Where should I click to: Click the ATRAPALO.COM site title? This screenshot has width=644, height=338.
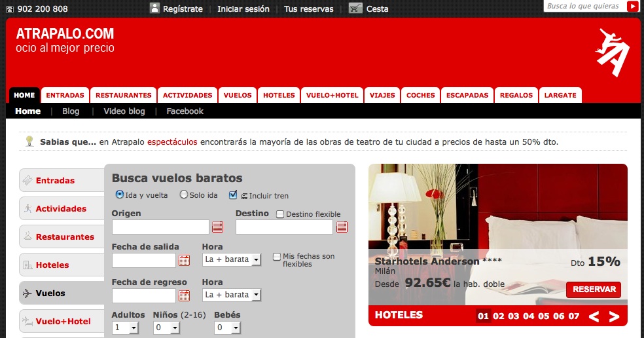[65, 33]
